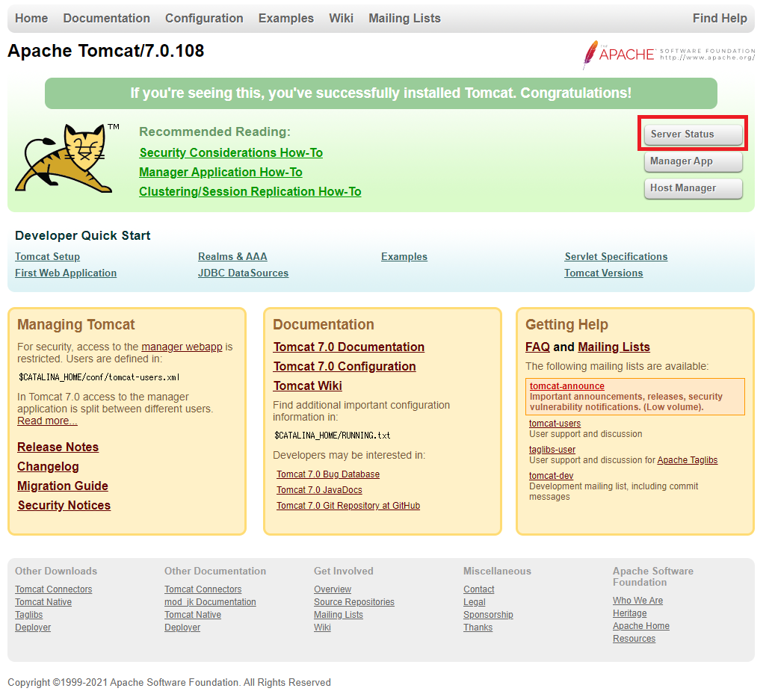
Task: Open the Manager App
Action: (x=692, y=161)
